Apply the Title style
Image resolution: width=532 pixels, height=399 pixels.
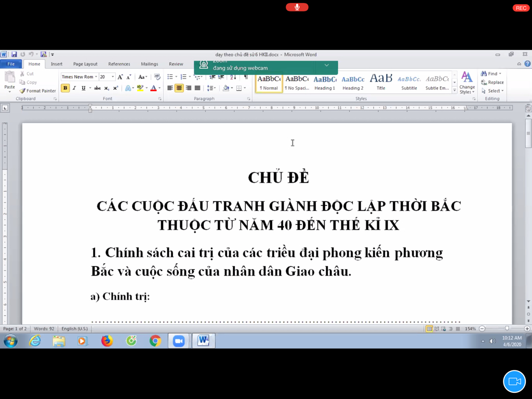[381, 83]
